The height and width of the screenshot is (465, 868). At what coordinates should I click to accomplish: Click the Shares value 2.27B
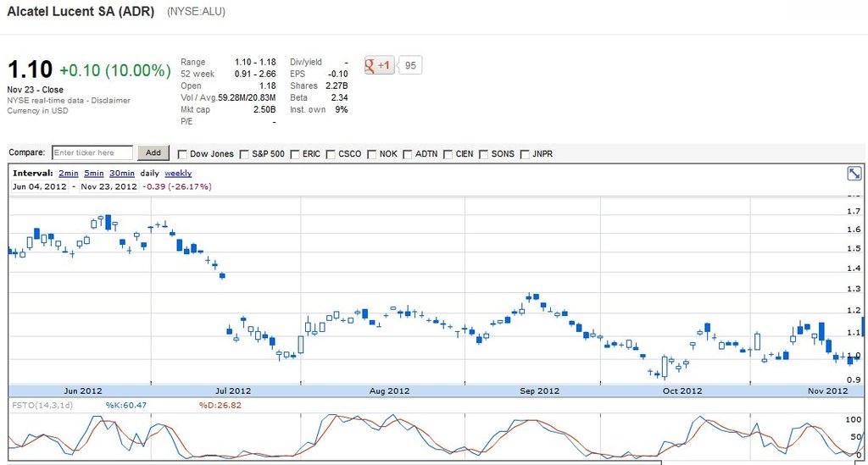(x=337, y=86)
